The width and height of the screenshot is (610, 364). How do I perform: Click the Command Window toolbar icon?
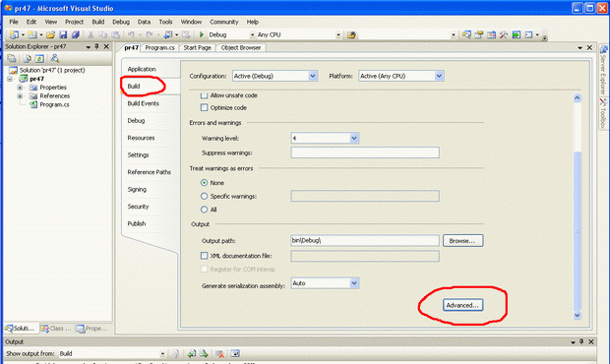528,35
